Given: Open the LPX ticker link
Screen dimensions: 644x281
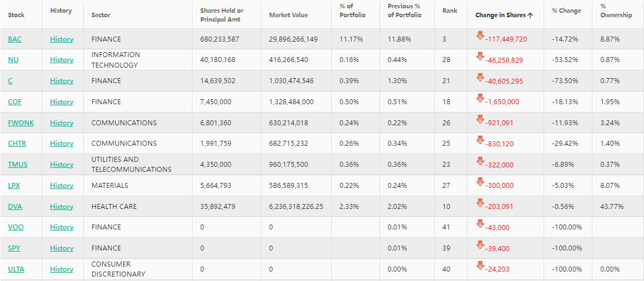Looking at the screenshot, I should (14, 186).
